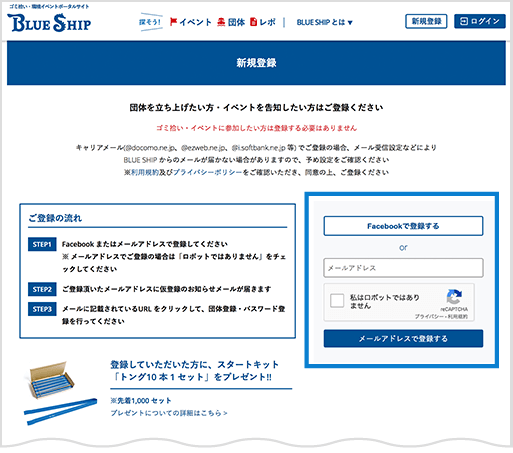The image size is (513, 453).
Task: Open the 団体 menu item
Action: 236,22
